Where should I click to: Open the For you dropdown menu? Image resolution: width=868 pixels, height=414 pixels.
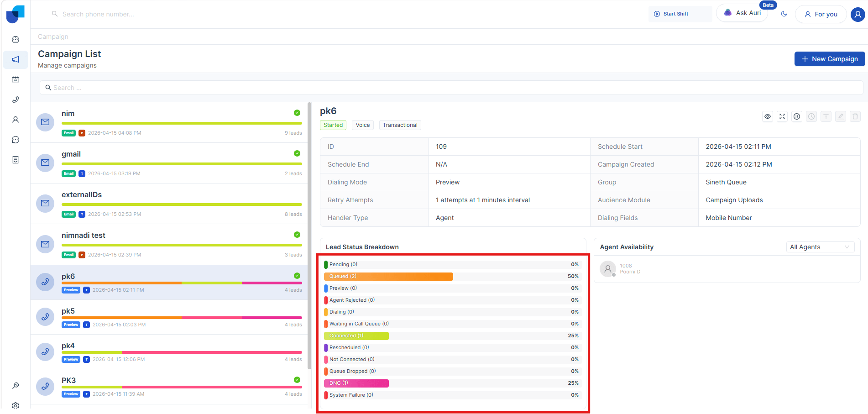pyautogui.click(x=821, y=14)
